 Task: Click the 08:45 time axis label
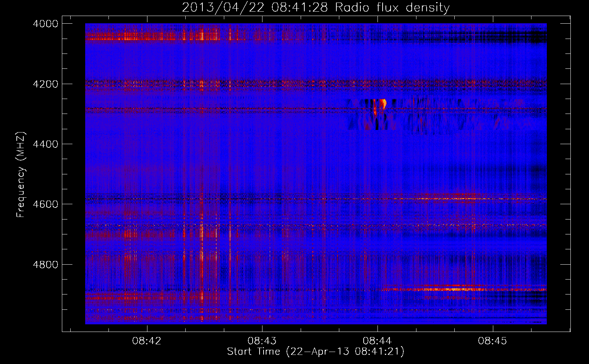493,341
